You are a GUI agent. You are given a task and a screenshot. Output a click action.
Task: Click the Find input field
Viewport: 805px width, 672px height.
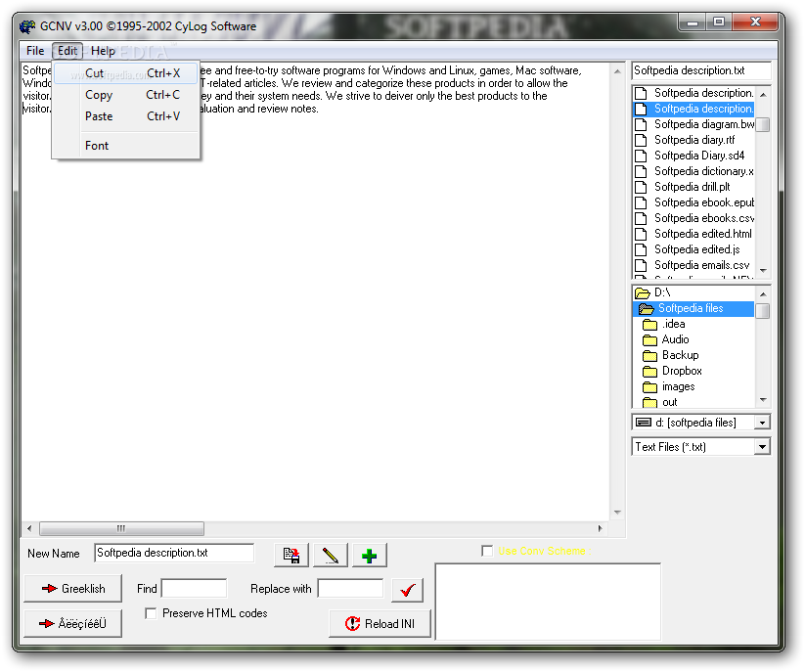pyautogui.click(x=194, y=589)
